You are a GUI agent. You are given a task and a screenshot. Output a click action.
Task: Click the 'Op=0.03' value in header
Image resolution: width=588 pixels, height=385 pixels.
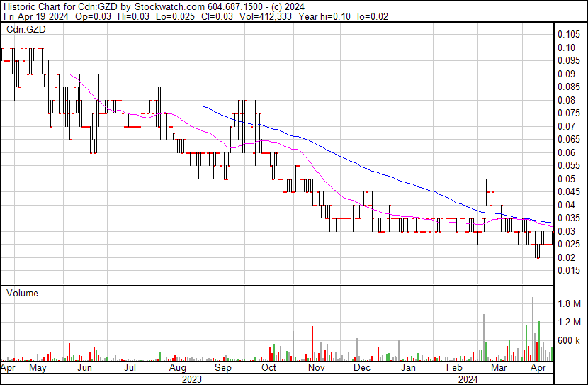94,16
